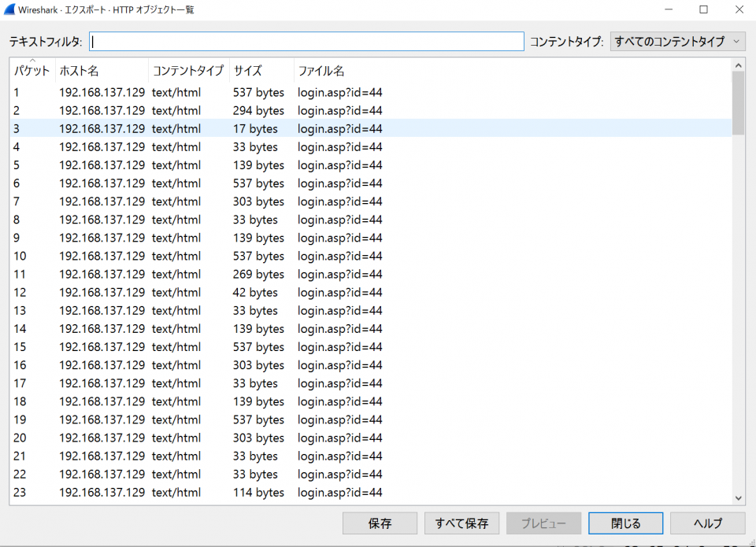Select packet 1 row number
756x547 pixels.
17,93
